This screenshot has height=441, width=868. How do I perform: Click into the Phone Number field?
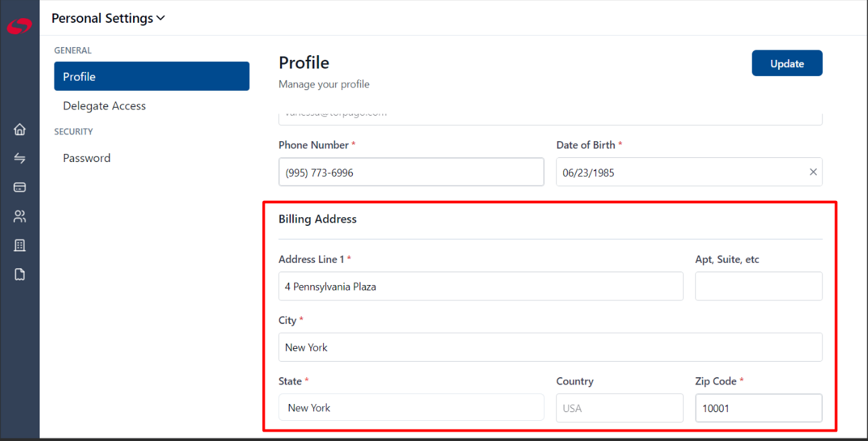[411, 172]
